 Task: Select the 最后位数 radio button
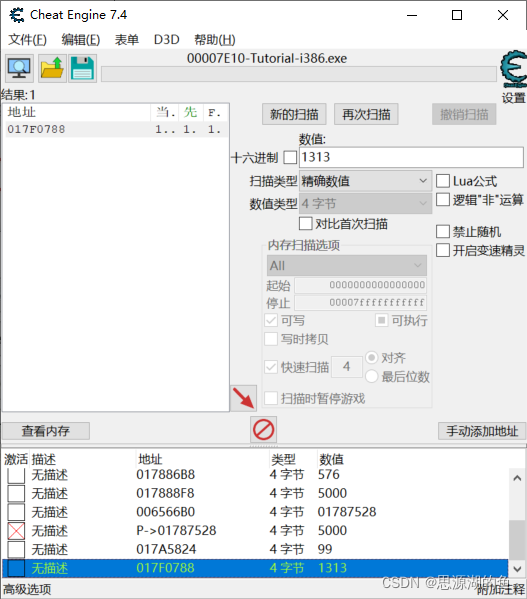tap(372, 377)
